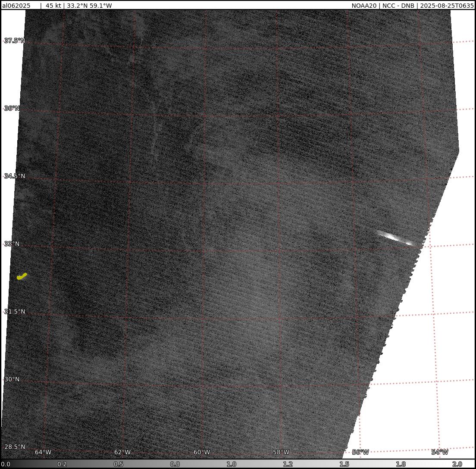Click the 34.5°N latitude label
Viewport: 476px width, 469px height.
(x=15, y=176)
